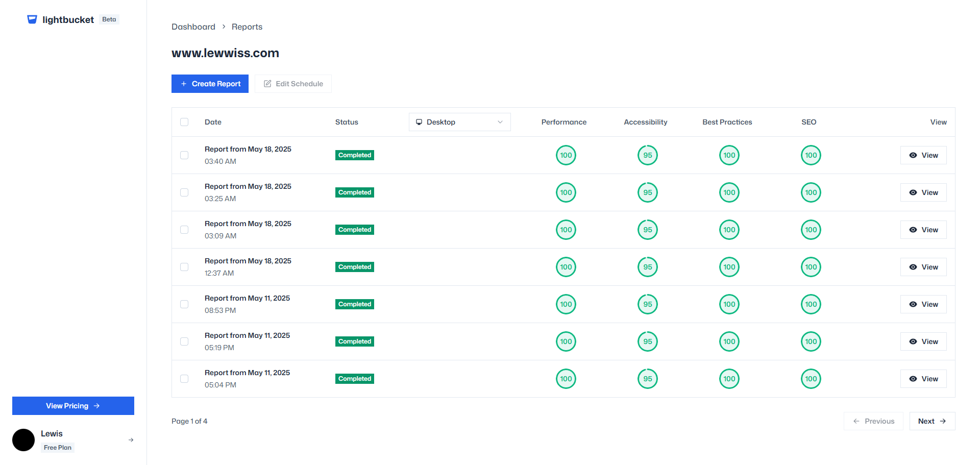Click Accessibility score of 03:25 AM report
Image resolution: width=980 pixels, height=465 pixels.
(x=648, y=192)
